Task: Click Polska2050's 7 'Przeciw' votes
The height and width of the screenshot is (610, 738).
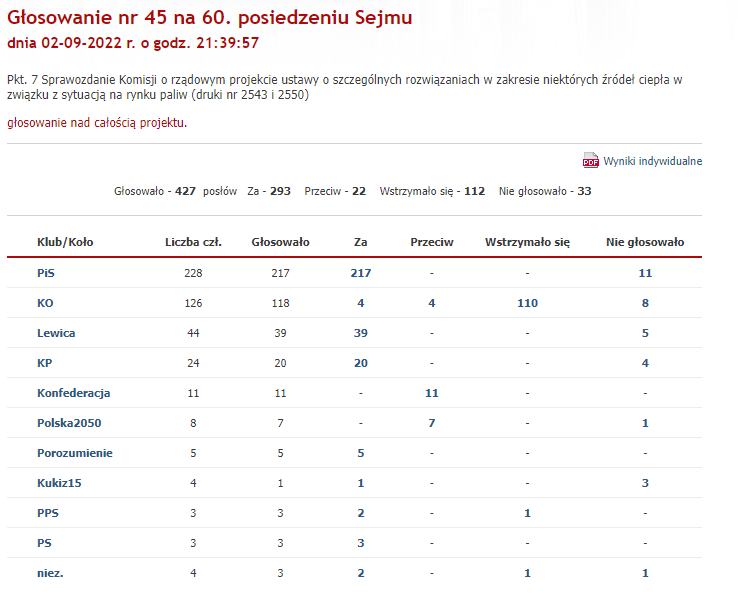Action: click(432, 423)
